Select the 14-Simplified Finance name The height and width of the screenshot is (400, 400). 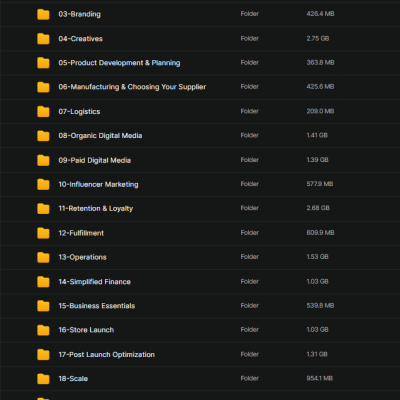point(95,282)
